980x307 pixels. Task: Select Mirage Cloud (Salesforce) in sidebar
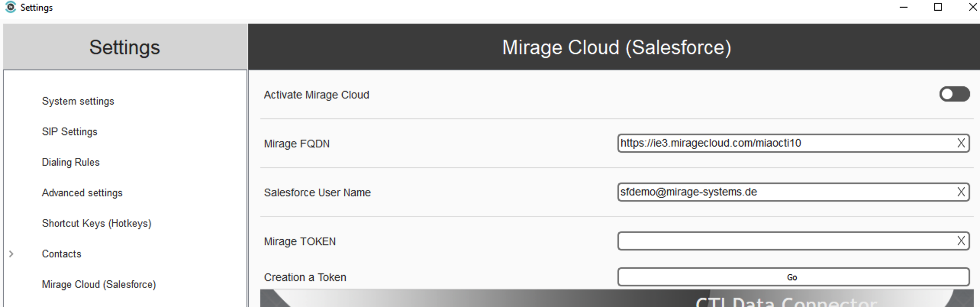pyautogui.click(x=99, y=284)
